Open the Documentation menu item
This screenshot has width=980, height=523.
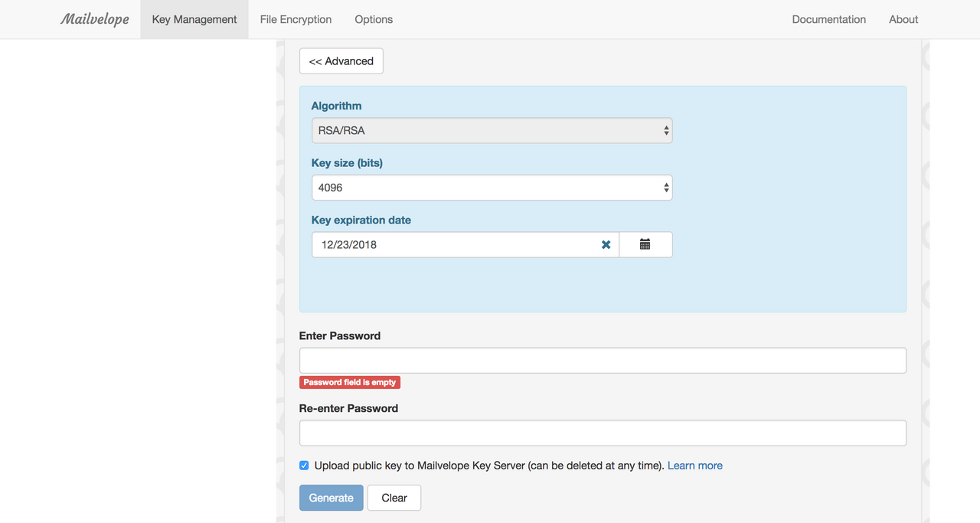click(828, 18)
